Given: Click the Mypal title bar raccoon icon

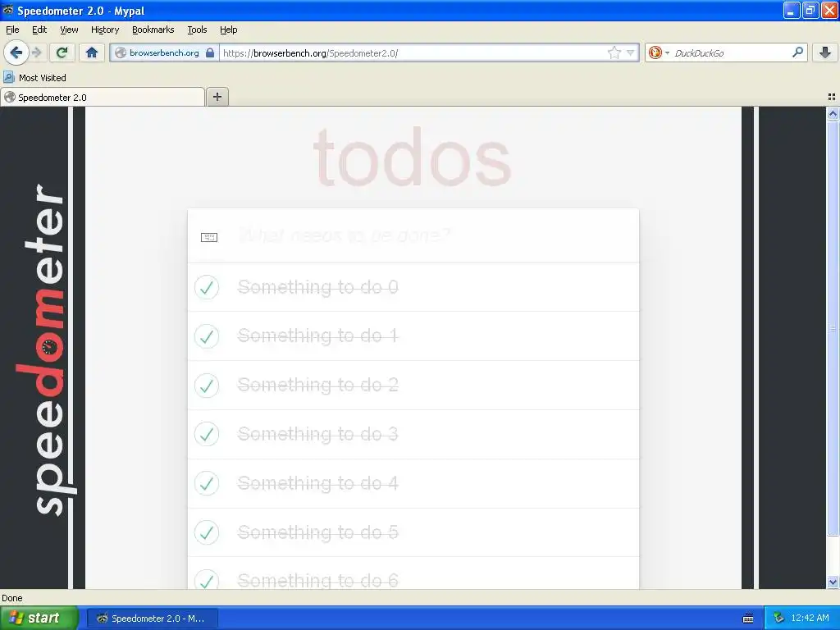Looking at the screenshot, I should point(8,10).
